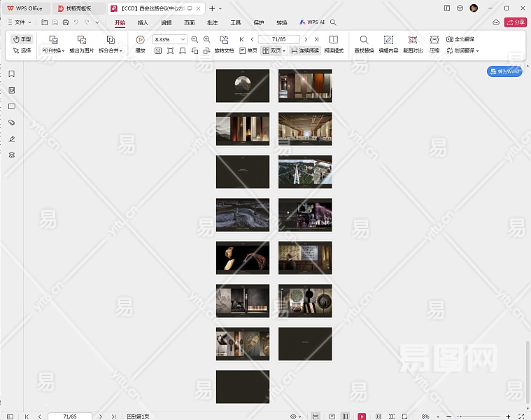Click the PDF转换 convert icon
The width and height of the screenshot is (531, 420).
click(53, 40)
